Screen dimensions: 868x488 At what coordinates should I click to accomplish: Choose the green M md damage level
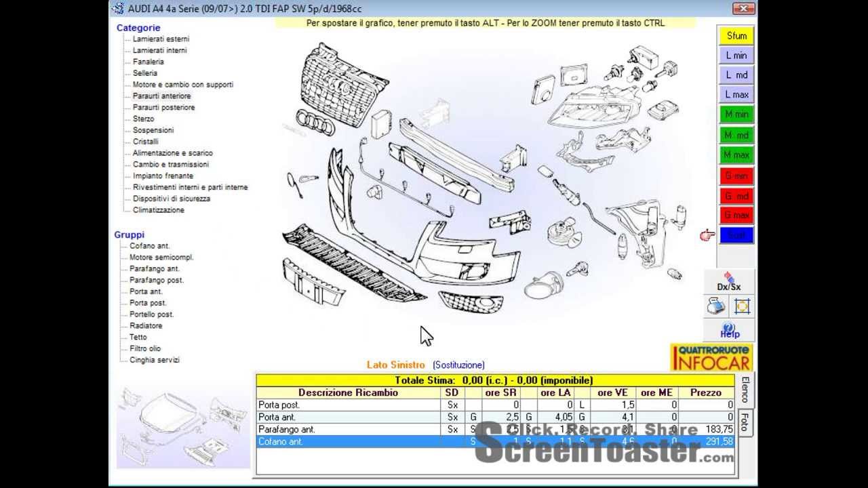[x=736, y=135]
